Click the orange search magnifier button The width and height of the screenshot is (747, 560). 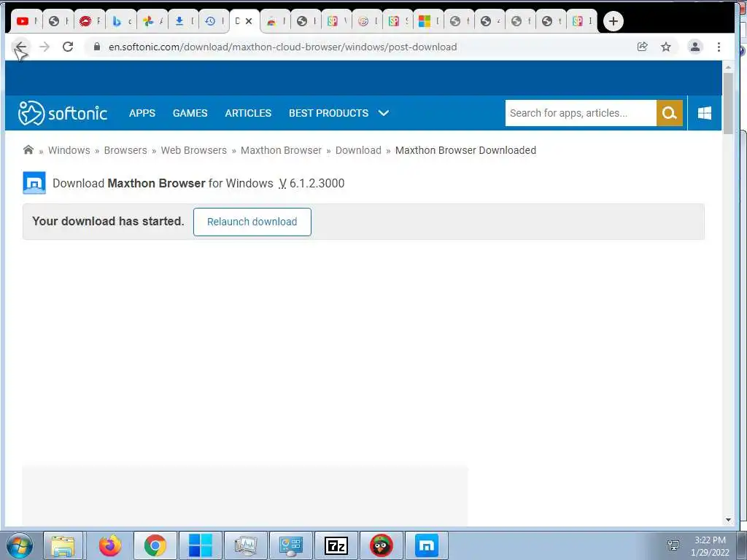(x=670, y=113)
